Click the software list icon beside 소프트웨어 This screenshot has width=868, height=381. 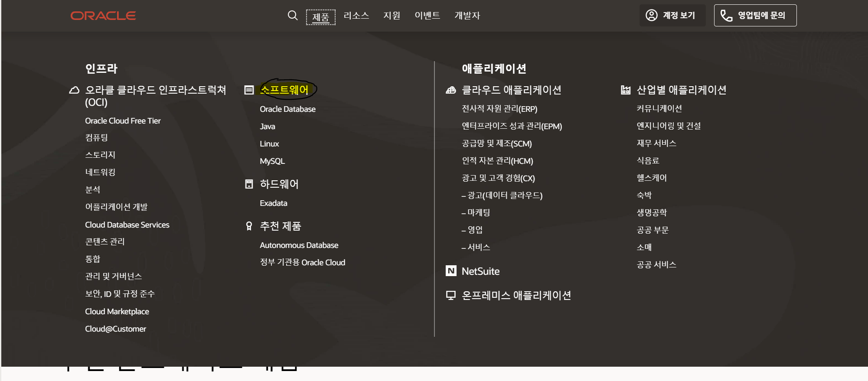[x=249, y=90]
